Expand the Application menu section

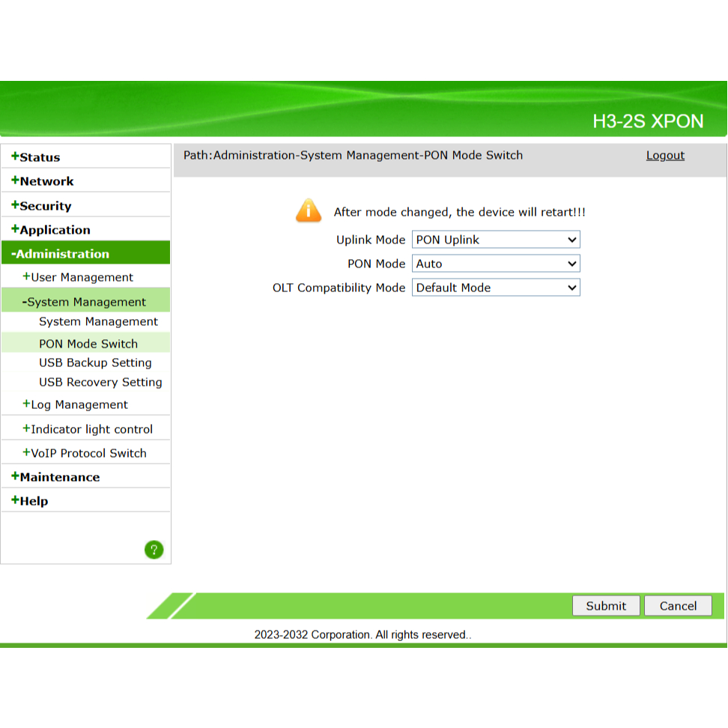(x=51, y=230)
